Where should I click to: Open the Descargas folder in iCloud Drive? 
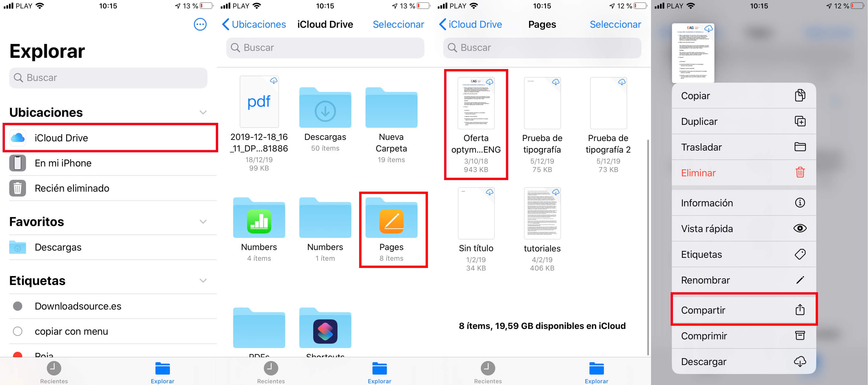pos(325,119)
